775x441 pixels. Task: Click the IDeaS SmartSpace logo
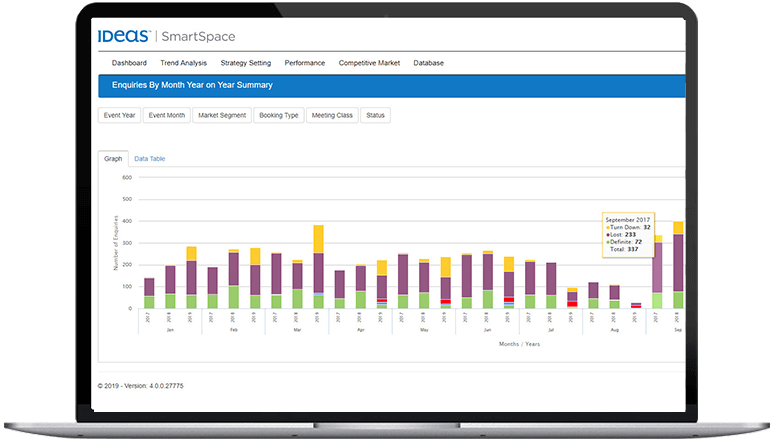166,36
